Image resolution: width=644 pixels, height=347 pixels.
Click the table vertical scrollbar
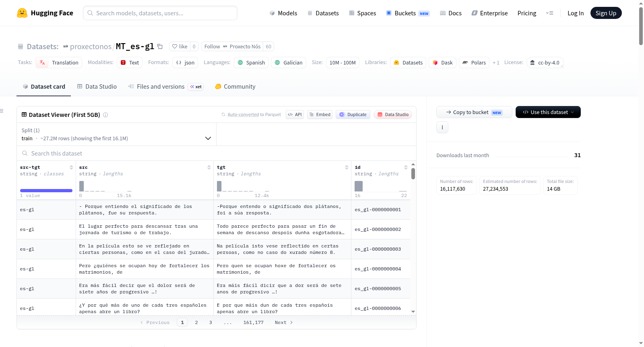[413, 174]
